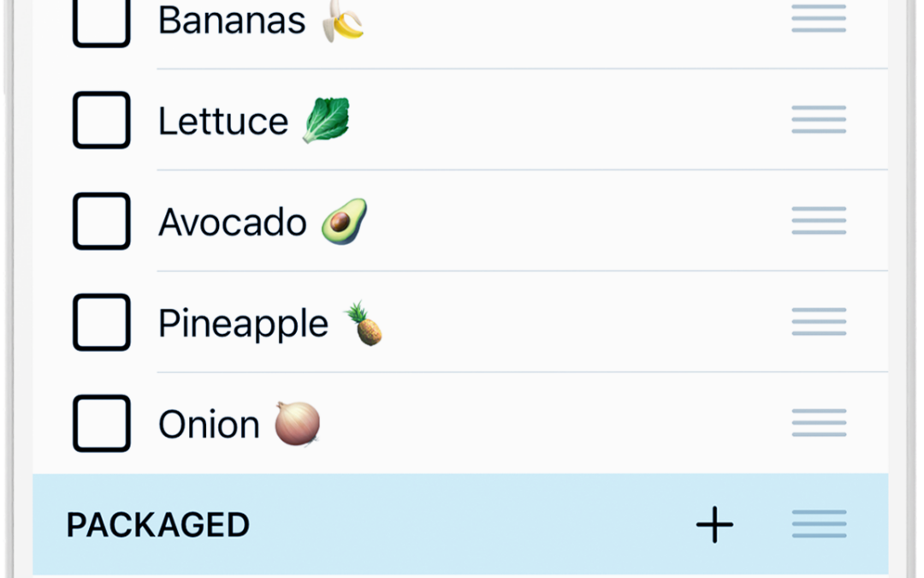The image size is (924, 578).
Task: Toggle the Onion checkbox
Action: click(101, 424)
